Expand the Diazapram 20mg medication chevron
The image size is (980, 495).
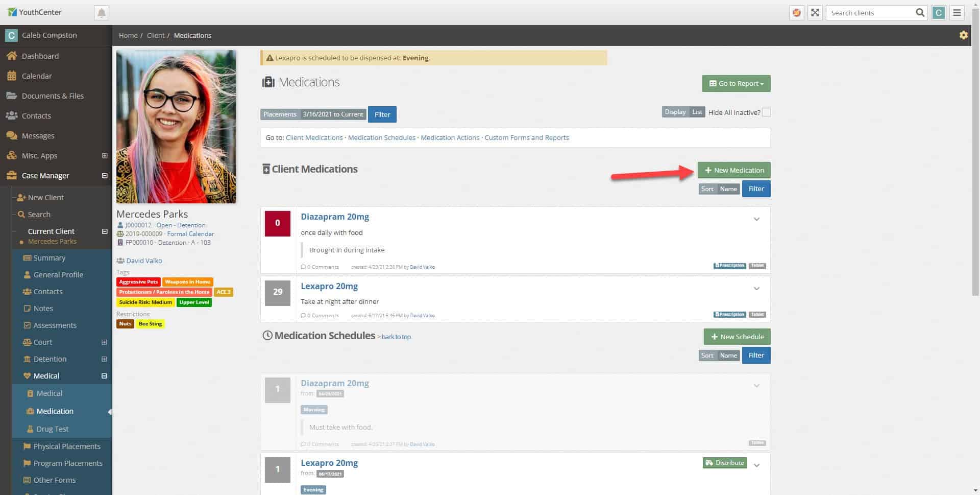(x=756, y=219)
